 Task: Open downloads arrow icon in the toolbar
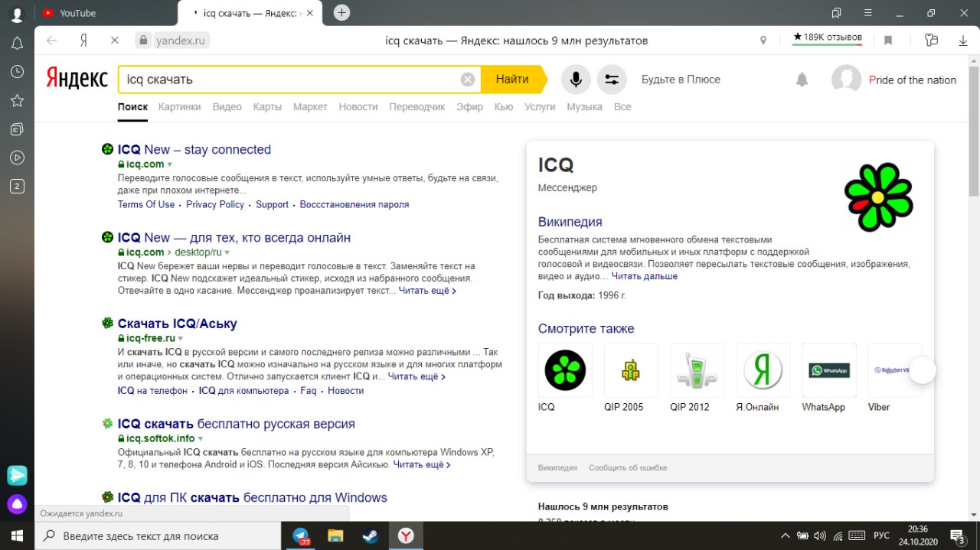(x=963, y=41)
